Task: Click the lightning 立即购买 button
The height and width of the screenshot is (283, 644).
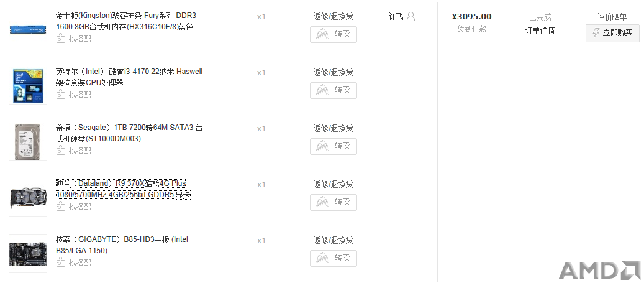Action: tap(612, 33)
